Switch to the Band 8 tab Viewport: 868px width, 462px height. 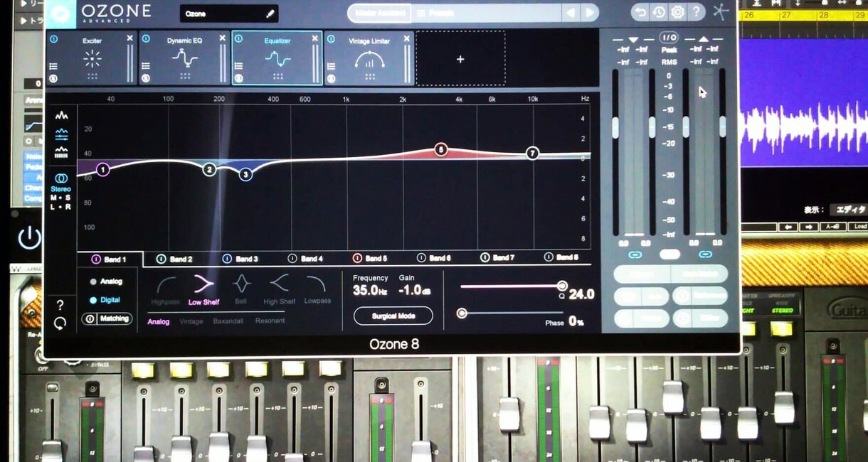point(561,257)
